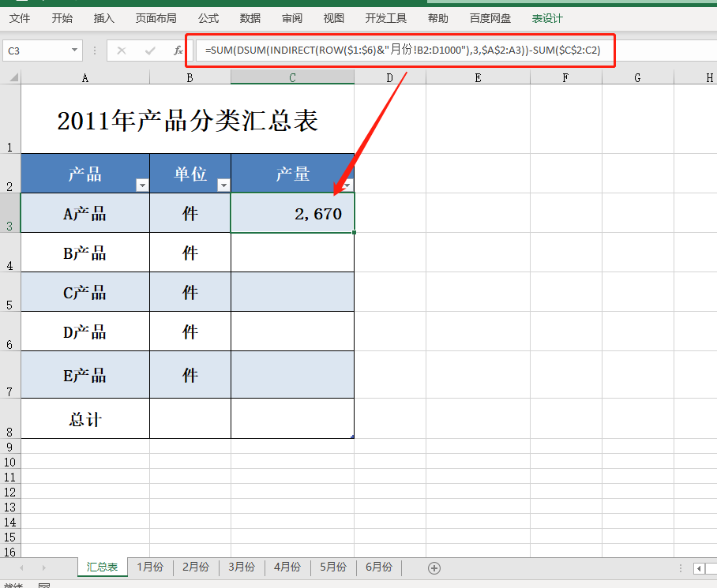Open the 百度网盘 ribbon tab
This screenshot has height=588, width=717.
pyautogui.click(x=490, y=18)
